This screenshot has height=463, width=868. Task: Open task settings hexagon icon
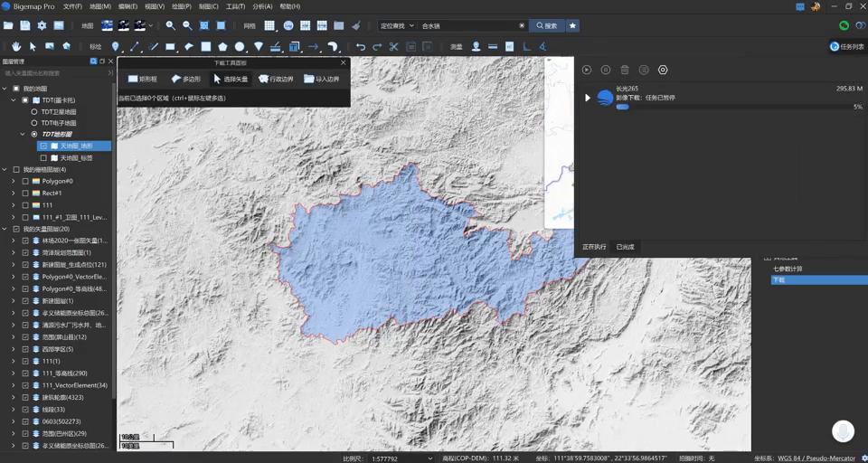663,70
